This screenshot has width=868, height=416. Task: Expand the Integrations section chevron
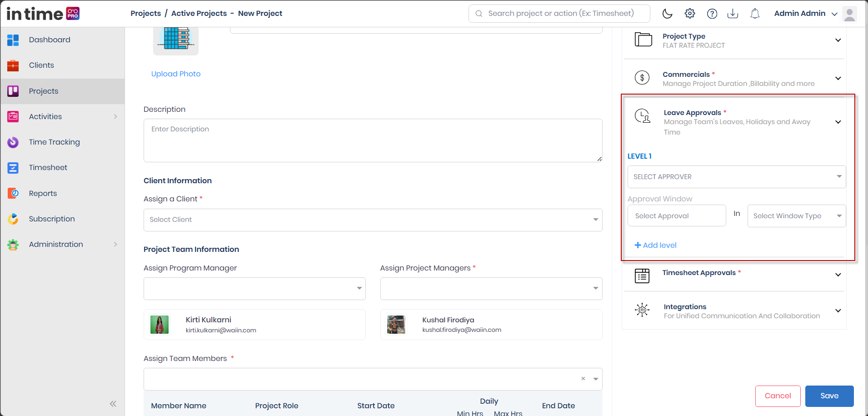click(838, 311)
